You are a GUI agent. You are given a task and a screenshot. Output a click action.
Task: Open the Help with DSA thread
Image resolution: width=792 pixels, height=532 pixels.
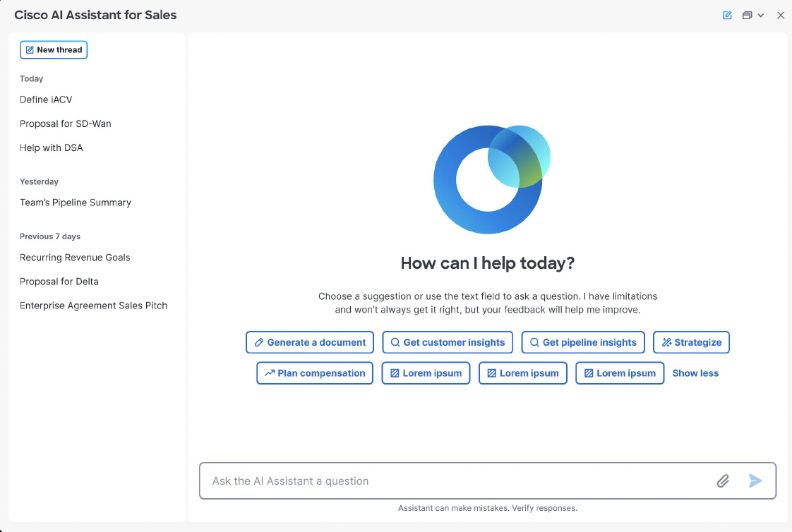point(51,148)
